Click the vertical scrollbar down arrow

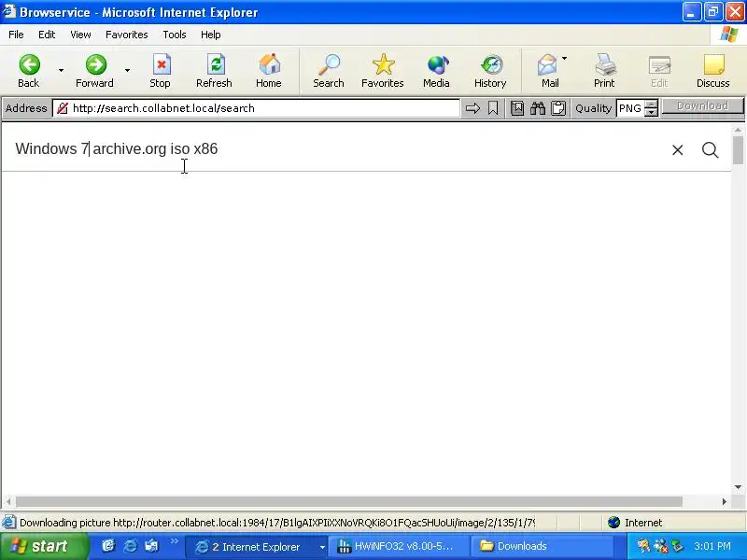tap(738, 487)
